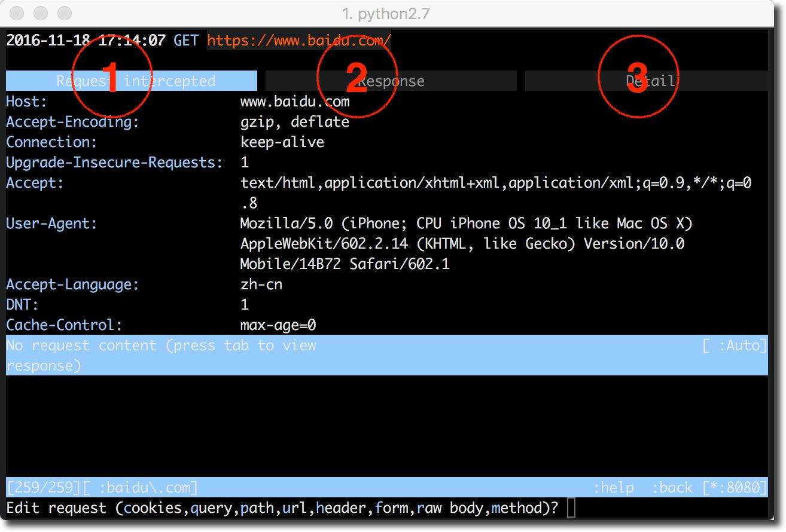Click the Host header name

(26, 102)
